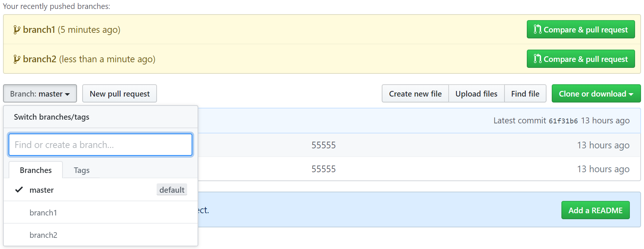Click Add a README button
644x249 pixels.
(x=595, y=210)
